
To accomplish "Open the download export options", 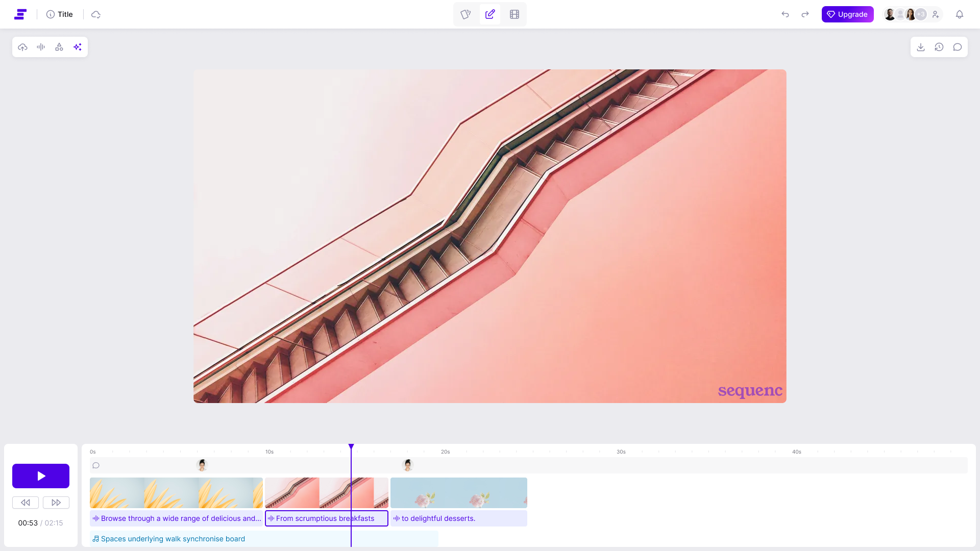I will tap(921, 46).
